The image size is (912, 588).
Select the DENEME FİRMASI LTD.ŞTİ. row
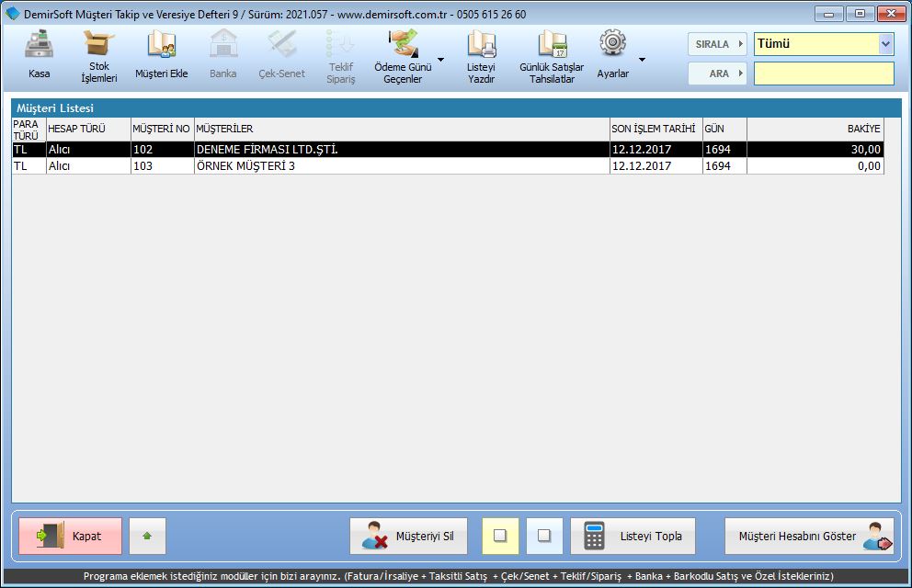pyautogui.click(x=448, y=150)
